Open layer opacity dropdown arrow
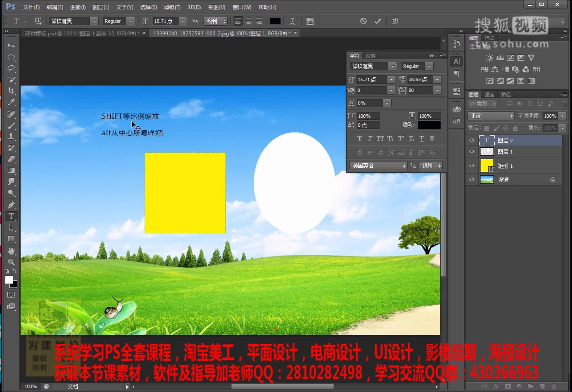This screenshot has height=392, width=572. [x=563, y=116]
